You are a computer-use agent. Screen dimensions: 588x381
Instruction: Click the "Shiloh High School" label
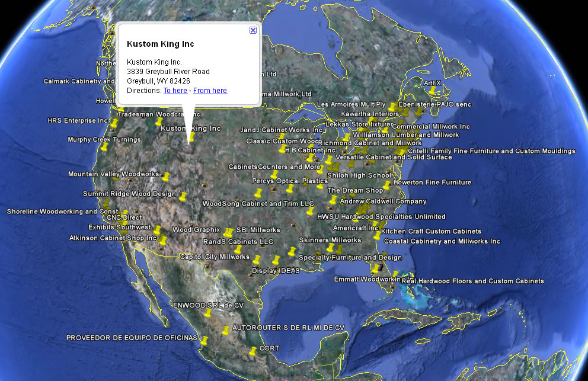tap(359, 175)
